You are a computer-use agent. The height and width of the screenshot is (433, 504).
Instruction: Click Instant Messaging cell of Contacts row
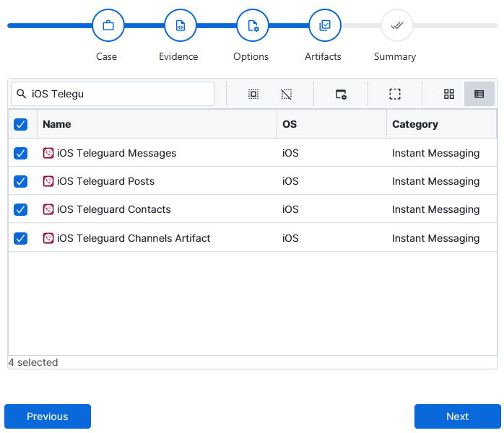pyautogui.click(x=436, y=209)
